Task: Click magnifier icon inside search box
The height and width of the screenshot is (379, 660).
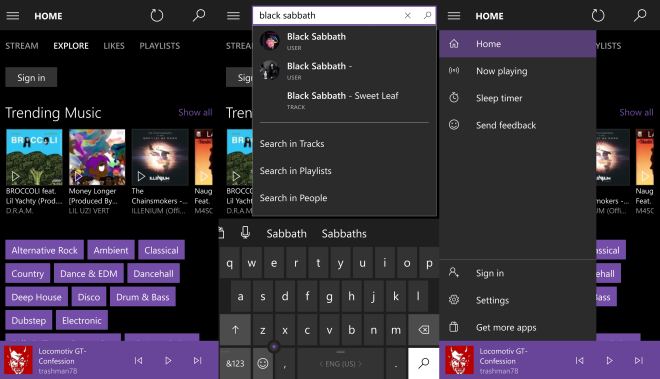Action: pos(427,16)
